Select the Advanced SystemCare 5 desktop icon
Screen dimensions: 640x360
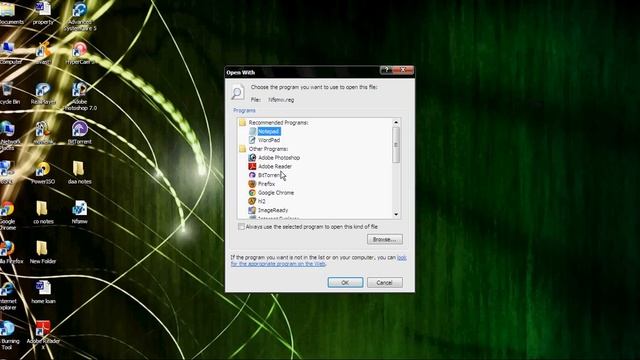(80, 16)
